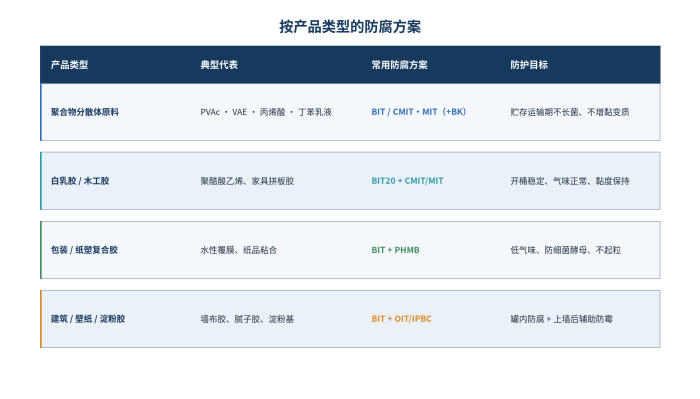Select the 包装 / 纸塑复合胶 cell
Image resolution: width=700 pixels, height=399 pixels.
(84, 250)
